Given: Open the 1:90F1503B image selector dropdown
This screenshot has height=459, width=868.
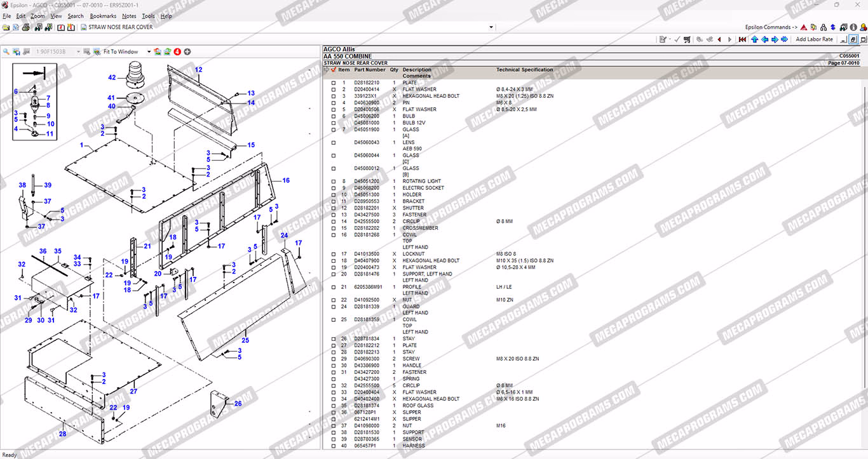Looking at the screenshot, I should pyautogui.click(x=79, y=51).
